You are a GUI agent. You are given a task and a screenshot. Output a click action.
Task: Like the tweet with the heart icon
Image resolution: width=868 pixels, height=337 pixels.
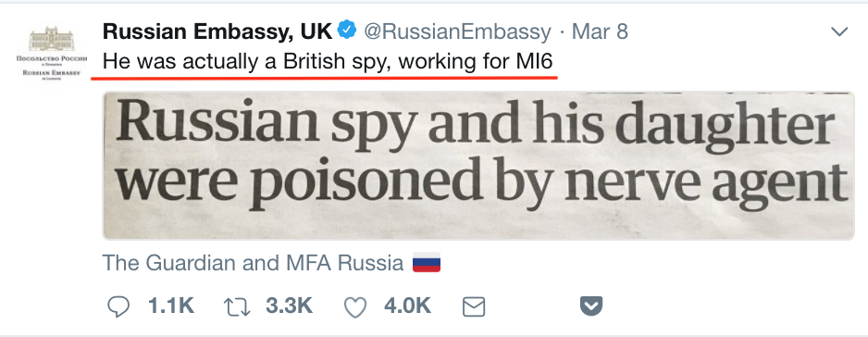355,307
